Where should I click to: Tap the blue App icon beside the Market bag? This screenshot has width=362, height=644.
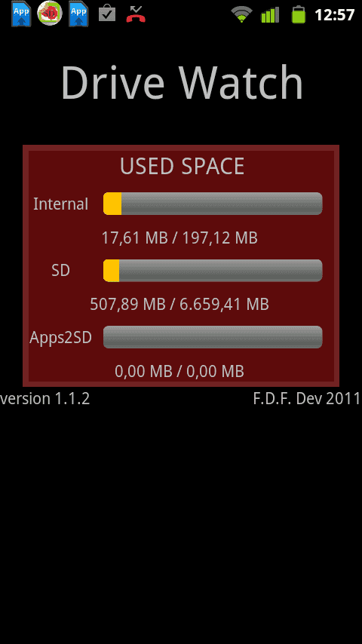coord(78,14)
